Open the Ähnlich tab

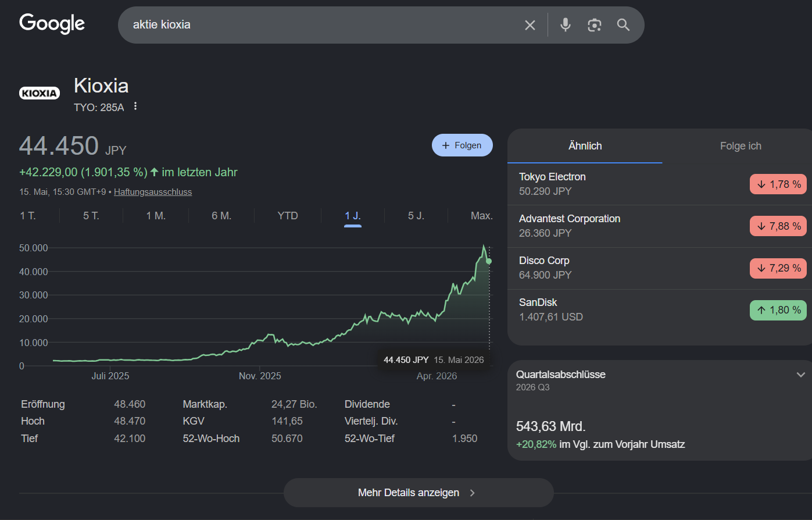tap(585, 146)
